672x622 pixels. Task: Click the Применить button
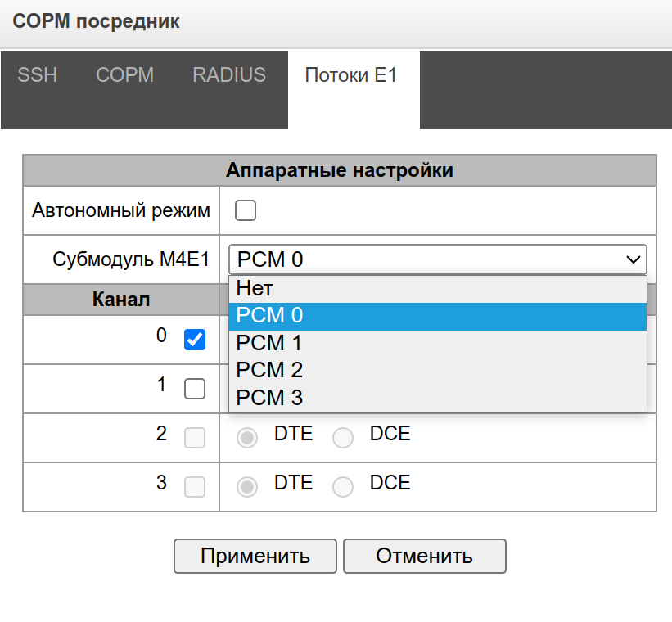click(255, 557)
